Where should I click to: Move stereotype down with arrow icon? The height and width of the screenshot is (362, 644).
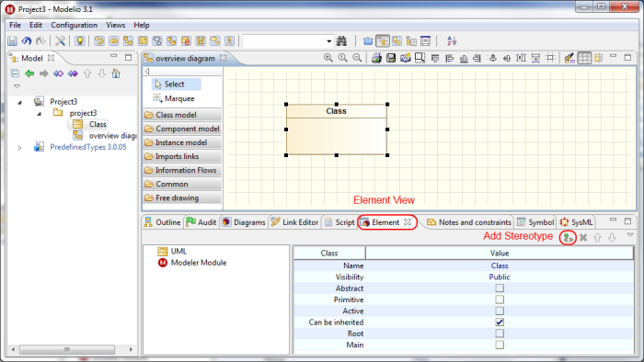coord(612,237)
